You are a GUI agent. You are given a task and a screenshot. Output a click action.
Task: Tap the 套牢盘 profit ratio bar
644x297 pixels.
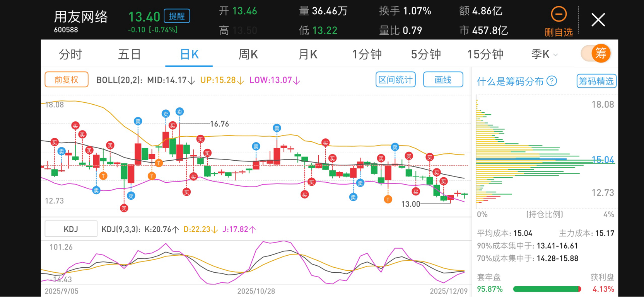coord(547,289)
